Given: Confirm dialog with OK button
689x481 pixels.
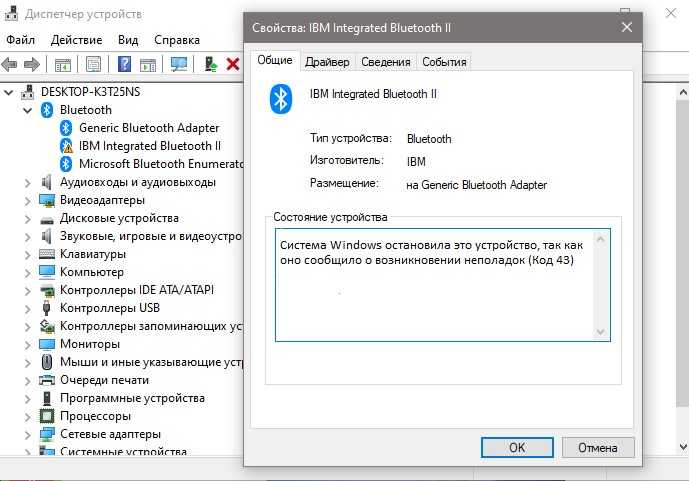Looking at the screenshot, I should click(517, 448).
